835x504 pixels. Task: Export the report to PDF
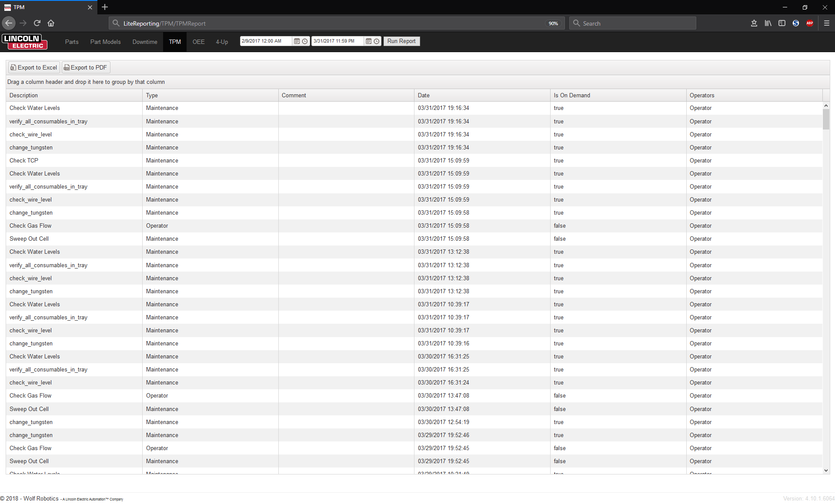[x=86, y=67]
